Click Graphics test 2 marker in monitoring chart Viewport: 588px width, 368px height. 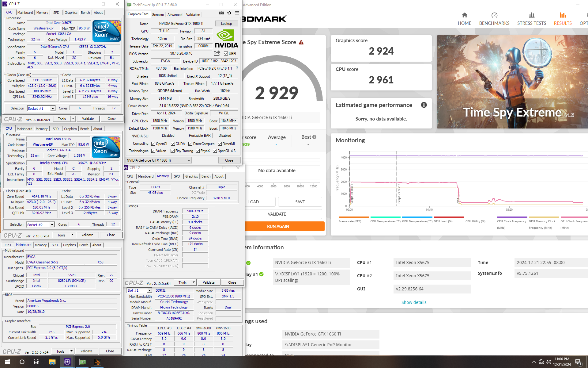(399, 194)
